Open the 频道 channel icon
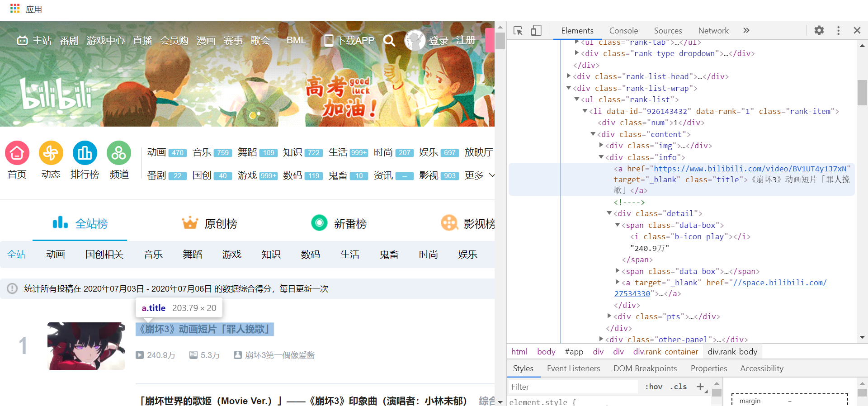Viewport: 868px width, 406px height. (119, 153)
